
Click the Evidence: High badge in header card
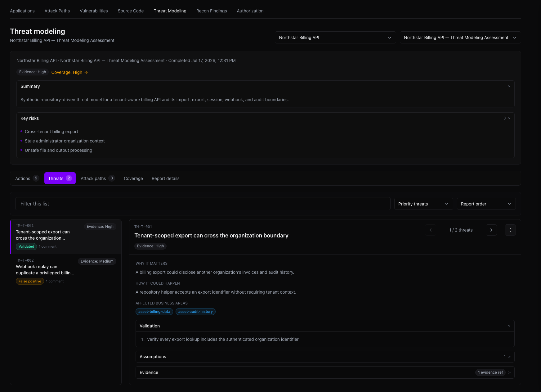pyautogui.click(x=33, y=72)
